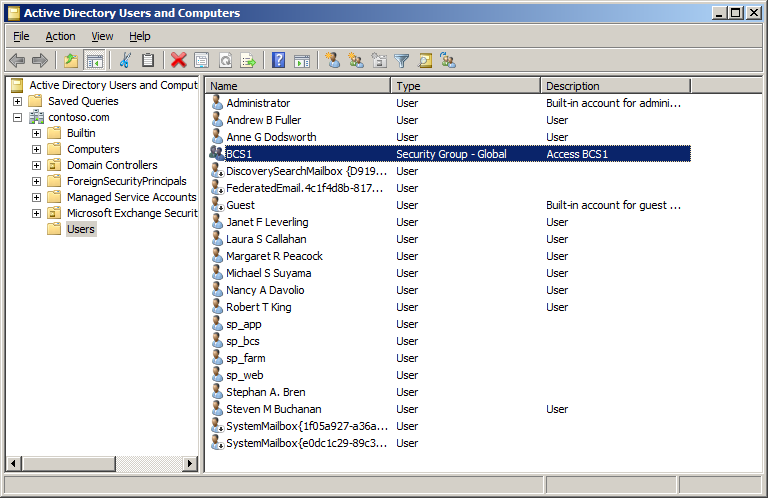Click the red Delete toolbar icon

[178, 61]
